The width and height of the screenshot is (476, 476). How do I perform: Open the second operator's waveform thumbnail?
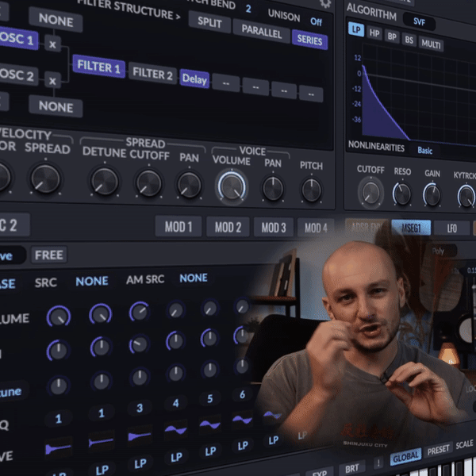[101, 442]
